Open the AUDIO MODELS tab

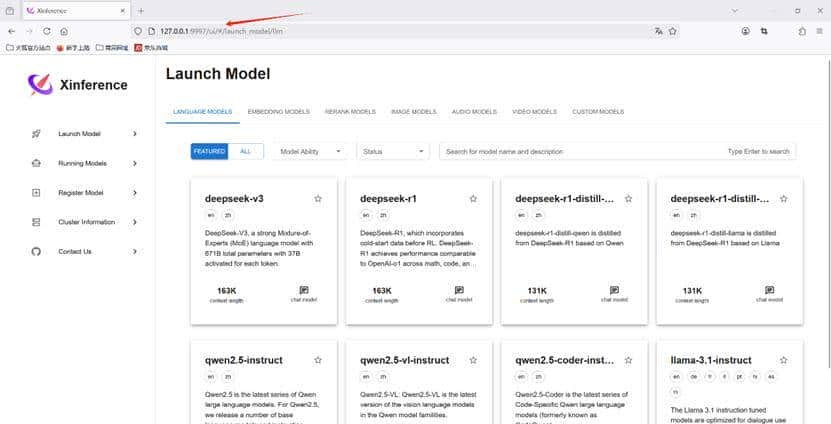point(474,112)
